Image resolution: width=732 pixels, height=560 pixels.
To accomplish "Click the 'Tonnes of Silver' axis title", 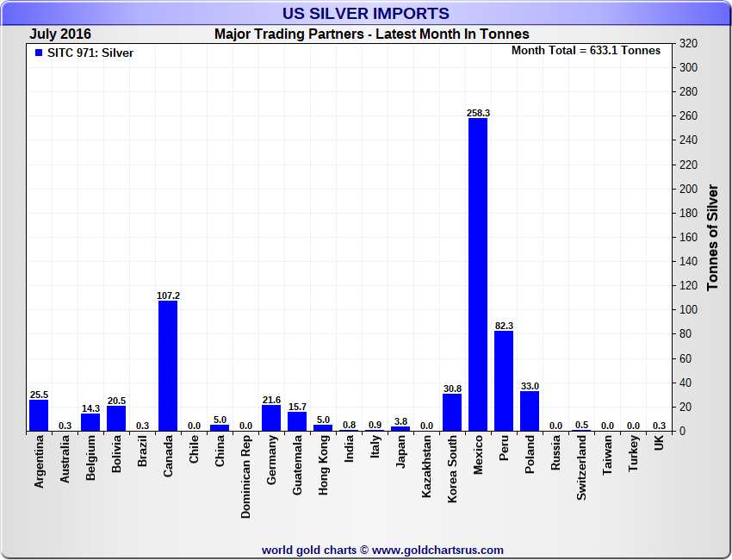I will pos(713,237).
